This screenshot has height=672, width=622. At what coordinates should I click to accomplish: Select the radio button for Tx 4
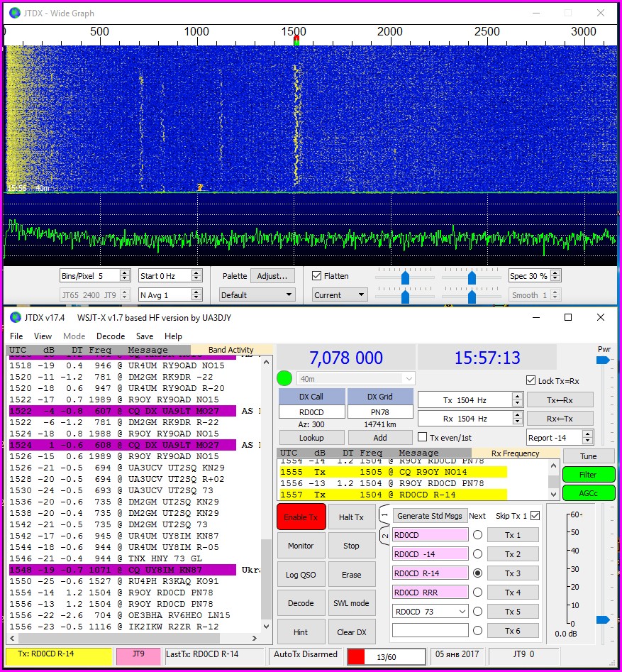point(478,592)
